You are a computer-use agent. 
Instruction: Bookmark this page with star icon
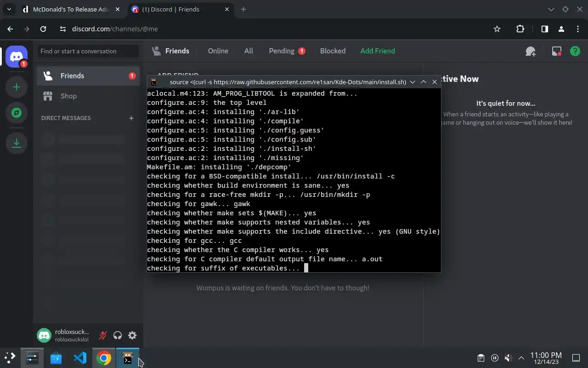click(x=497, y=29)
